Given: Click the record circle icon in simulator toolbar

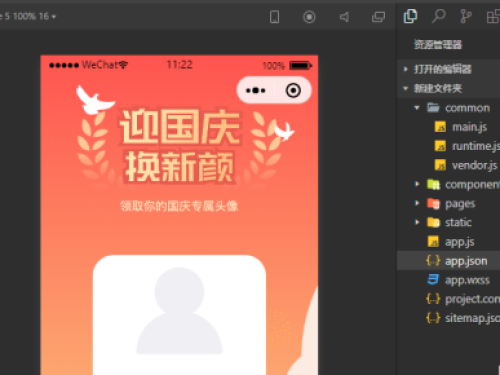Looking at the screenshot, I should tap(309, 17).
